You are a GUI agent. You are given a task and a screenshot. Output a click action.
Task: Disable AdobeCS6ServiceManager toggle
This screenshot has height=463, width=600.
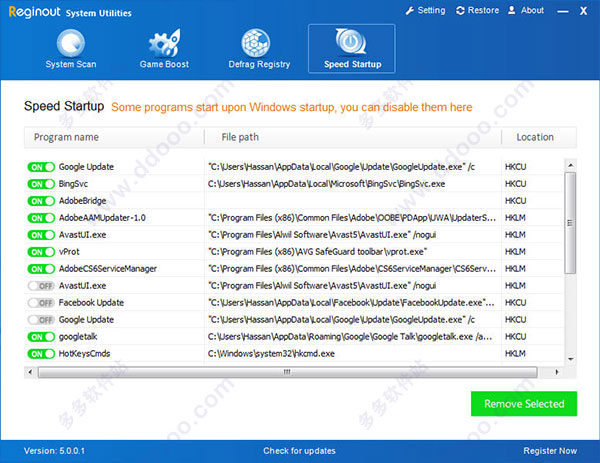point(41,269)
